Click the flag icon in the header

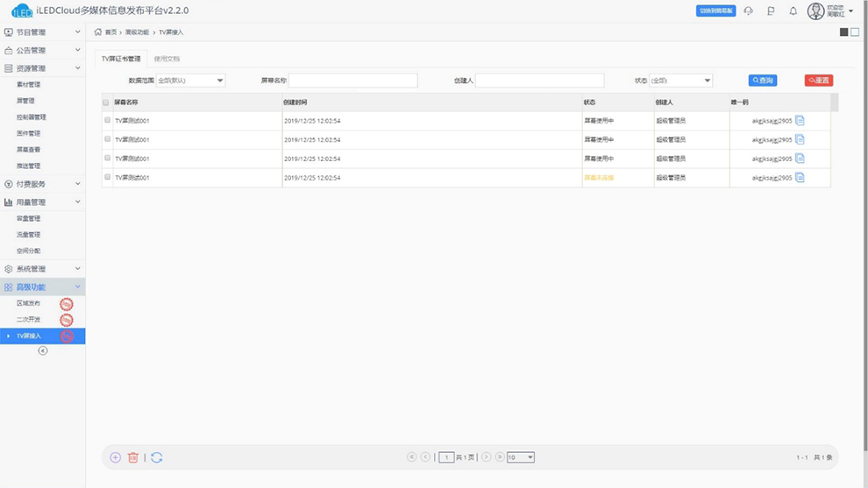click(771, 11)
